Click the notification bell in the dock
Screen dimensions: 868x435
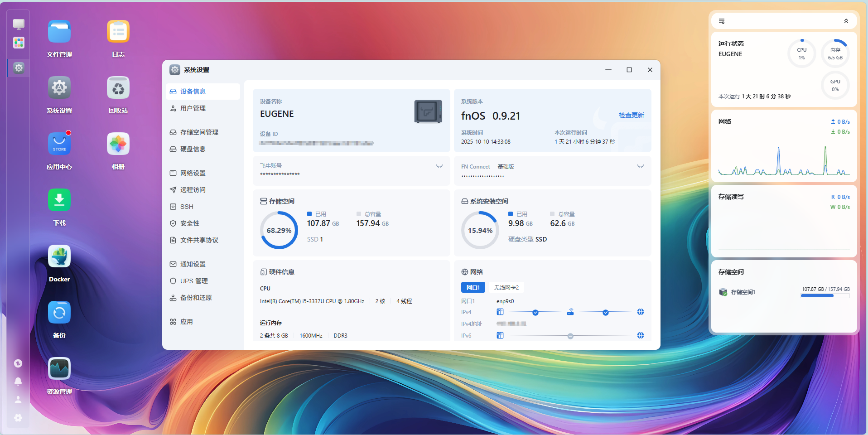coord(18,381)
